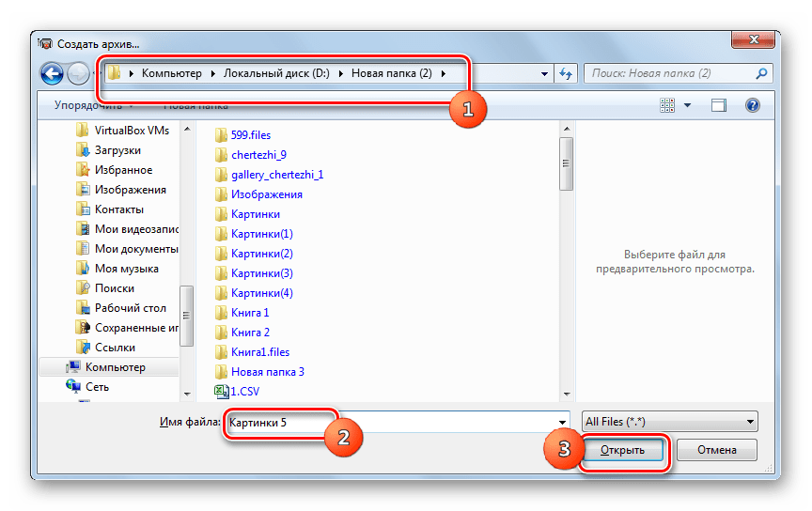
Task: Select the Картинки(4) folder
Action: point(262,292)
